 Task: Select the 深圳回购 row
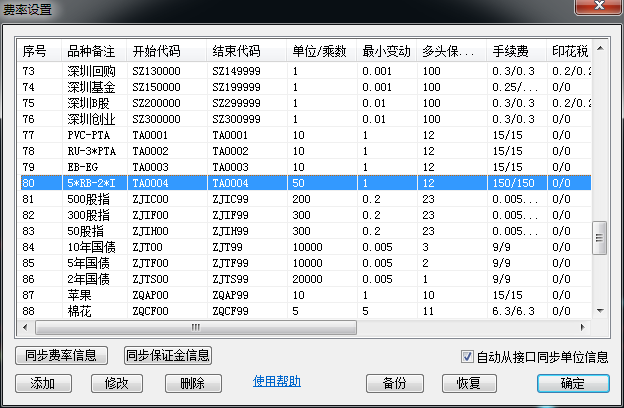coord(306,71)
